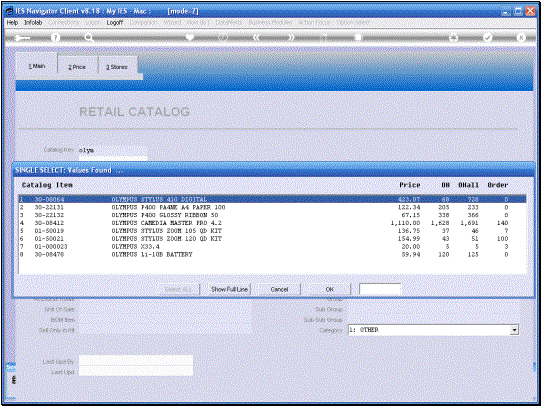This screenshot has height=406, width=541.
Task: Click the Category dropdown arrow
Action: tap(514, 330)
